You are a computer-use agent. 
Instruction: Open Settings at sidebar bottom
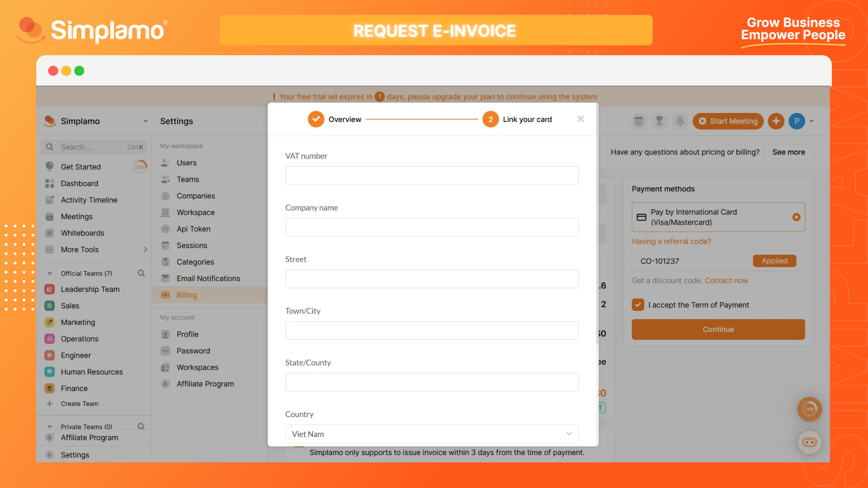[x=75, y=455]
